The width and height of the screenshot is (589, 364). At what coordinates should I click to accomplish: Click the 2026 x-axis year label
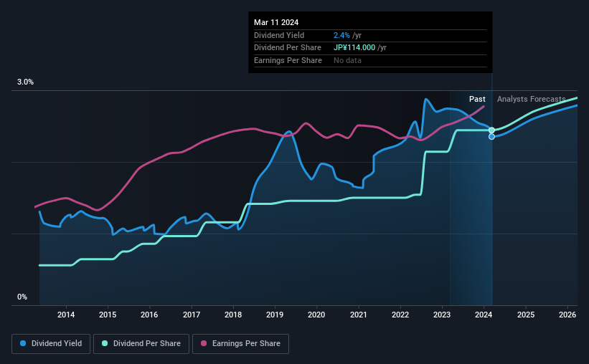coord(567,315)
